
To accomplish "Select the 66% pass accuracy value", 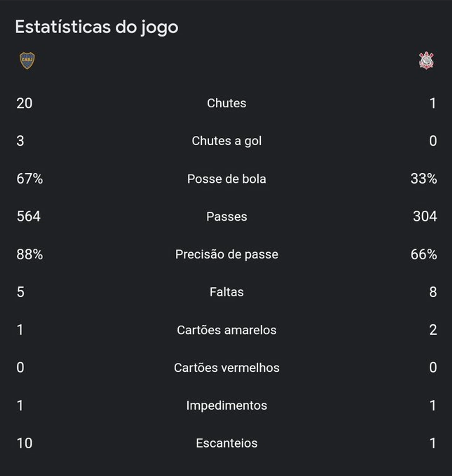I will pyautogui.click(x=424, y=254).
